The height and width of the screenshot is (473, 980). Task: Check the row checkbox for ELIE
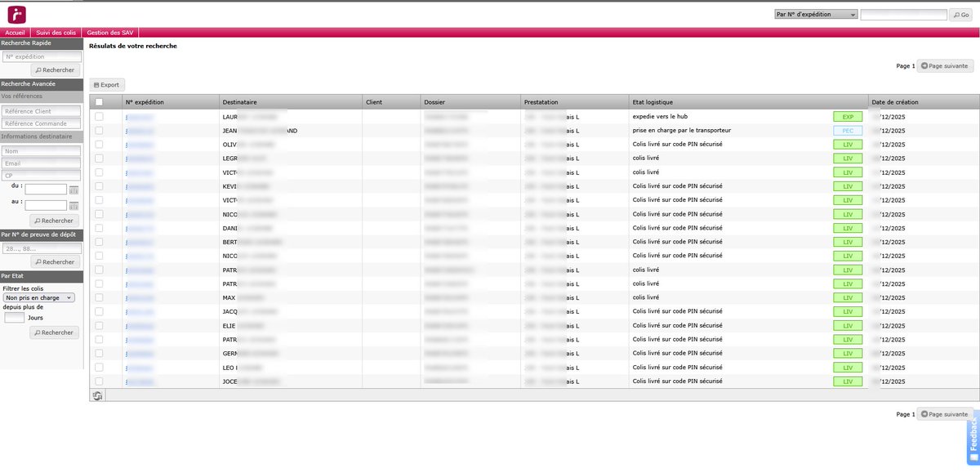[x=99, y=325]
